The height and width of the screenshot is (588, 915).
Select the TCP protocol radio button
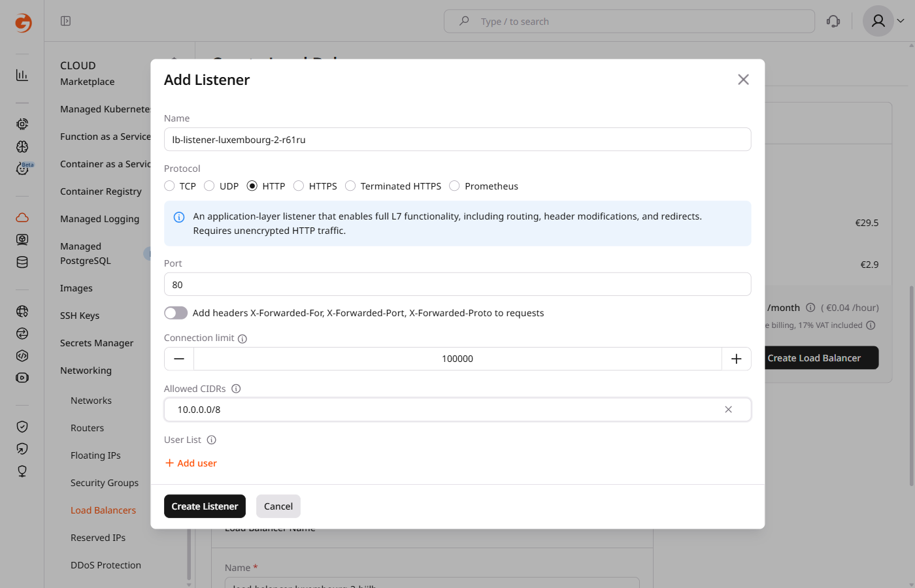tap(169, 186)
